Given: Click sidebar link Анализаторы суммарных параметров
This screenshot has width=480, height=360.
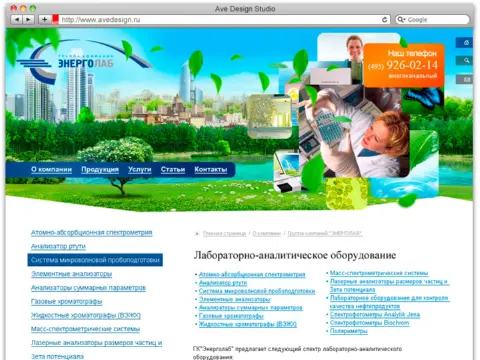Looking at the screenshot, I should (88, 288).
